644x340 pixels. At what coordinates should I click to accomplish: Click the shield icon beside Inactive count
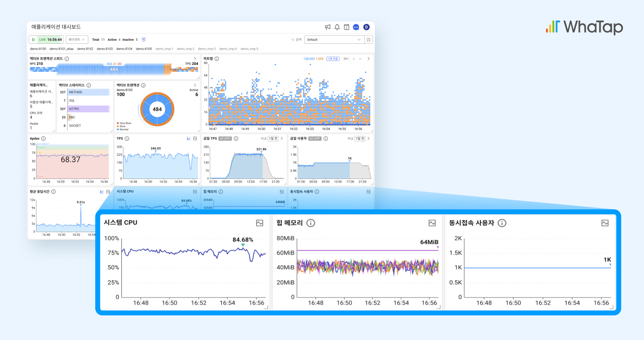click(x=144, y=40)
